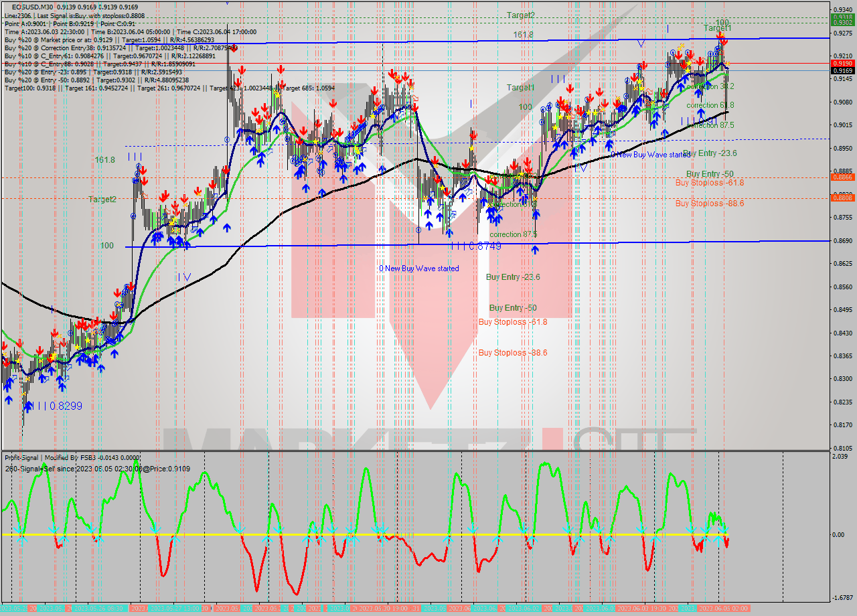
Task: Click the '2023.06.05 02:00' time axis label
Action: point(723,609)
